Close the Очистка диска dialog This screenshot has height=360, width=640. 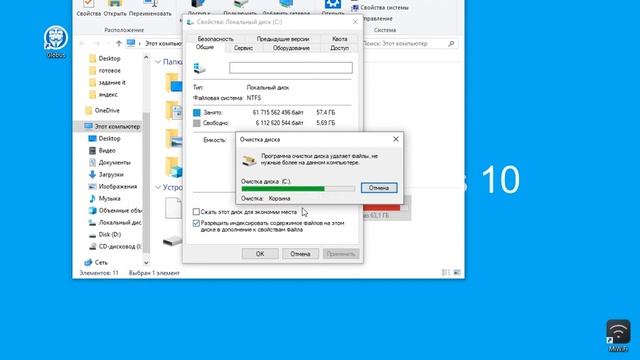pos(396,139)
